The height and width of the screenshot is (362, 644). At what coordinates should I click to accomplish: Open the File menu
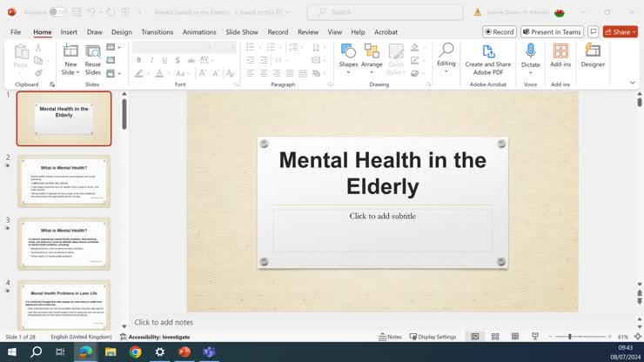pyautogui.click(x=16, y=32)
